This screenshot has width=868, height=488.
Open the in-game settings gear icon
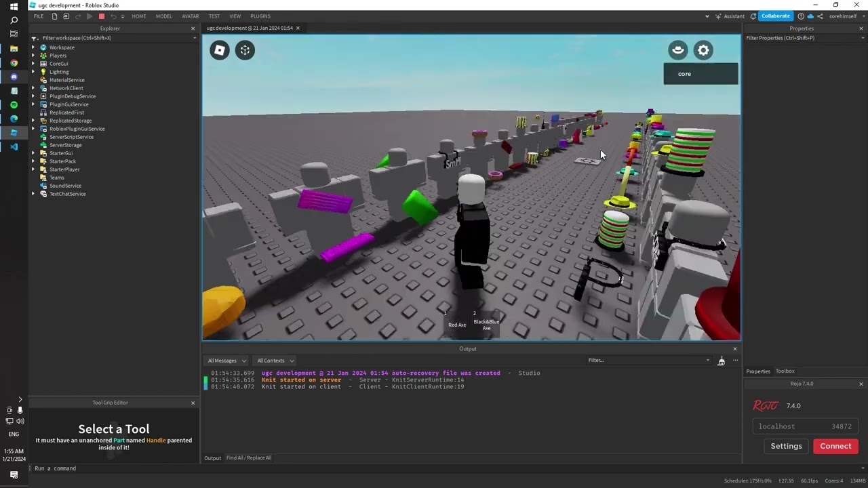(703, 50)
